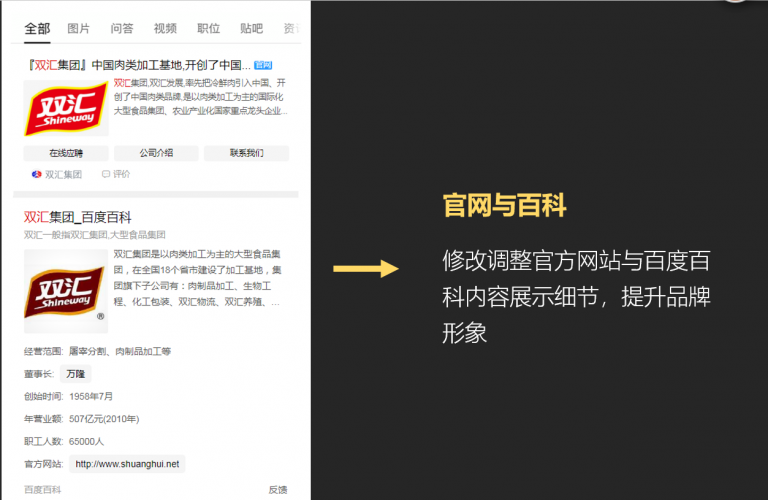Click the dark red Shineway baike thumbnail
Screen dimensions: 768x500
66,291
